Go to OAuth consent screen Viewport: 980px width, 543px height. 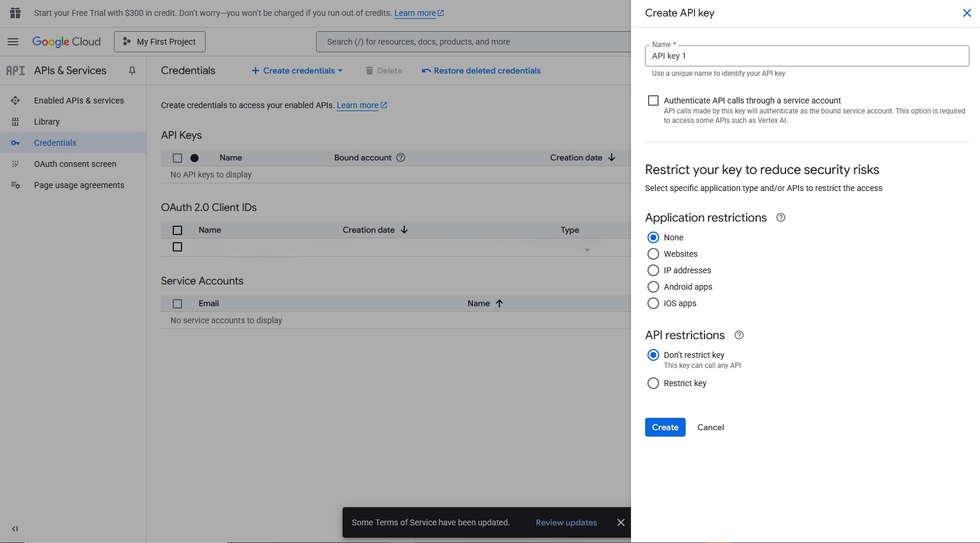click(75, 164)
